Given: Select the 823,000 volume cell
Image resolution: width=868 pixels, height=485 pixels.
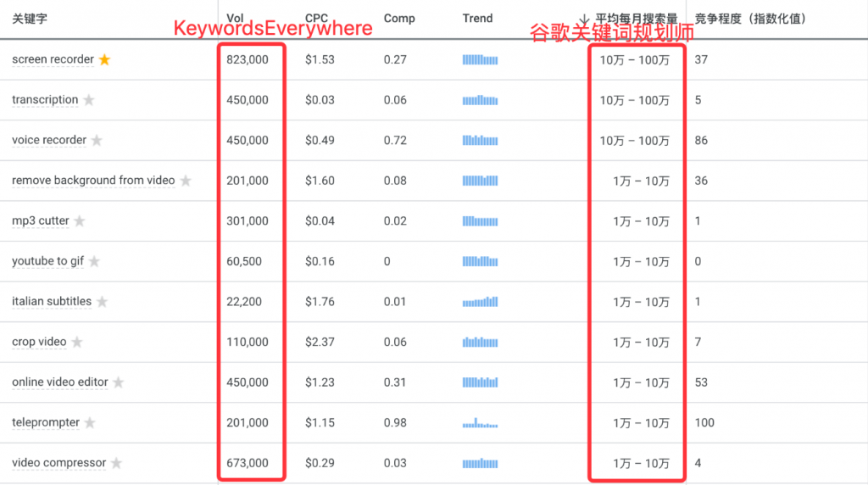Looking at the screenshot, I should coord(247,60).
